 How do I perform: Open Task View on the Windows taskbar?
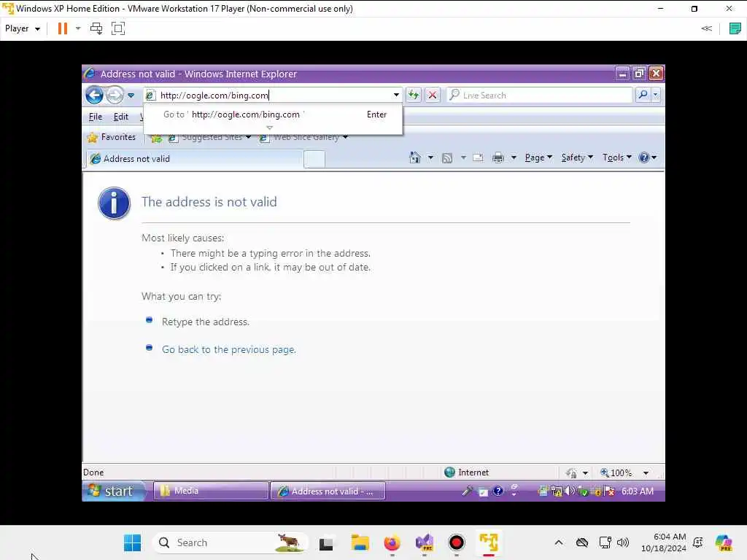coord(326,542)
